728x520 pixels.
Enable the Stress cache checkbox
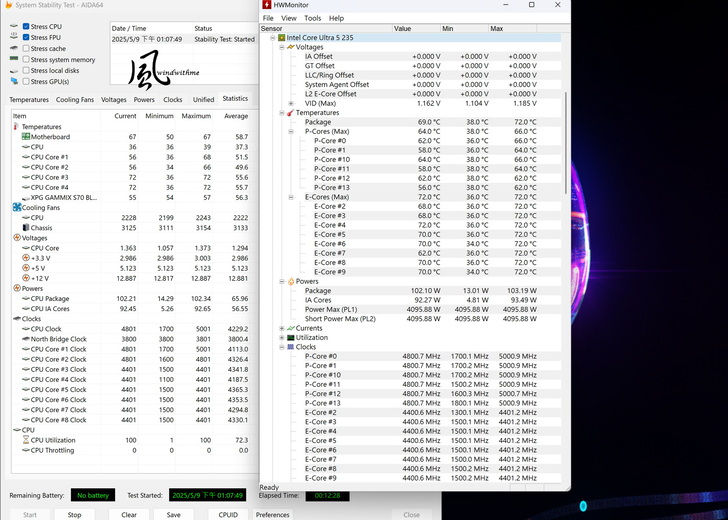point(26,48)
